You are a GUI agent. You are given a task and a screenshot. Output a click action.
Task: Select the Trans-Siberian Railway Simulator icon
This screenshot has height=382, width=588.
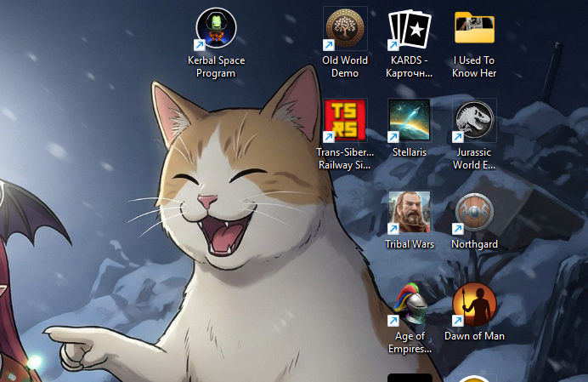click(x=345, y=120)
